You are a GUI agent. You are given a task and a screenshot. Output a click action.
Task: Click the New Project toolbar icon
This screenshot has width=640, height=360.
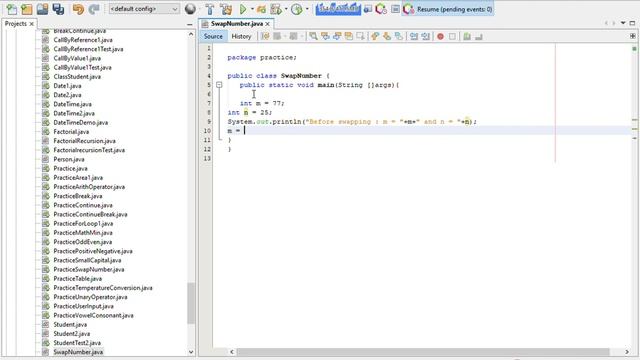coord(27,9)
